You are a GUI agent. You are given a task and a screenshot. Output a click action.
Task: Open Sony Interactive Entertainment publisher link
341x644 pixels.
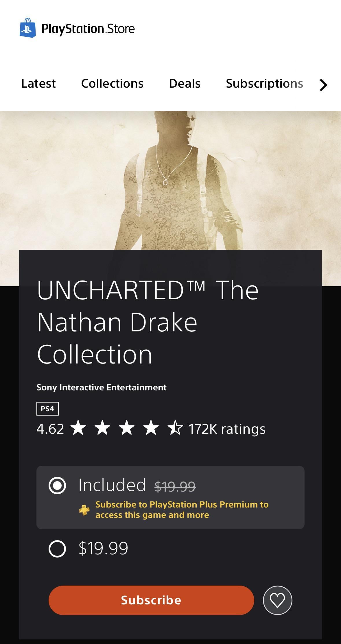tap(102, 387)
